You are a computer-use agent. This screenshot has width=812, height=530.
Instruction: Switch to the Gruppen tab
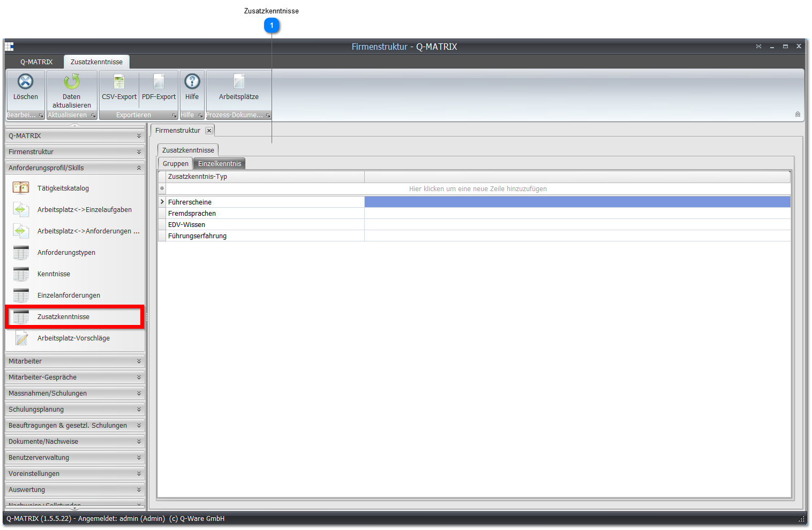pyautogui.click(x=176, y=164)
